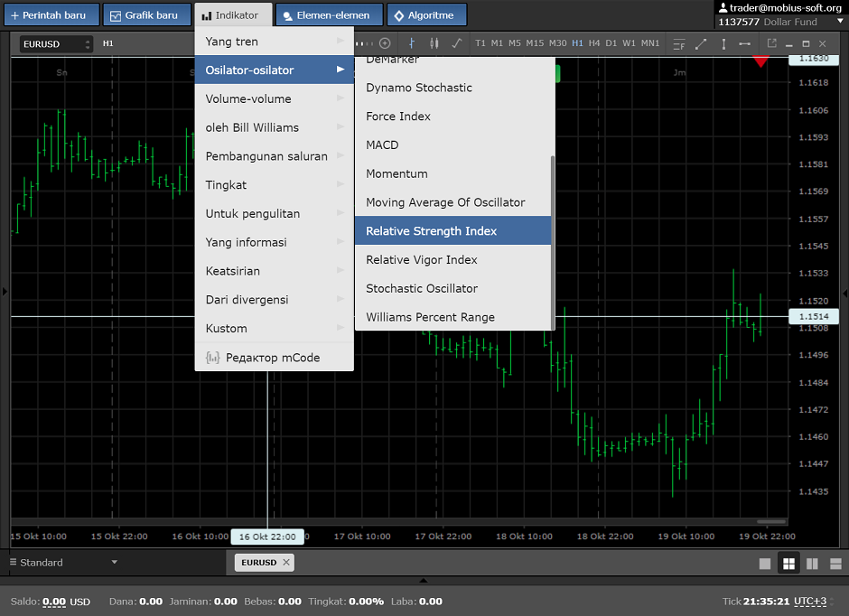Open the Standard workspace dropdown
849x616 pixels.
64,563
